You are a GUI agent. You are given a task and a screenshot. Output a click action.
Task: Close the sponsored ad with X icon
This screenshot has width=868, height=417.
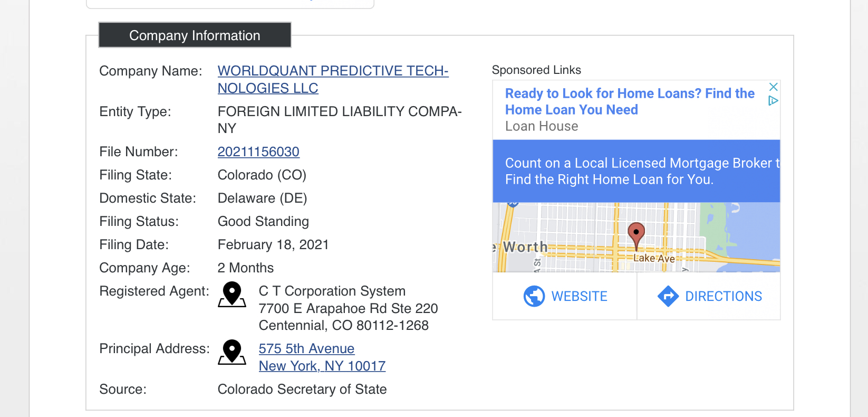774,87
